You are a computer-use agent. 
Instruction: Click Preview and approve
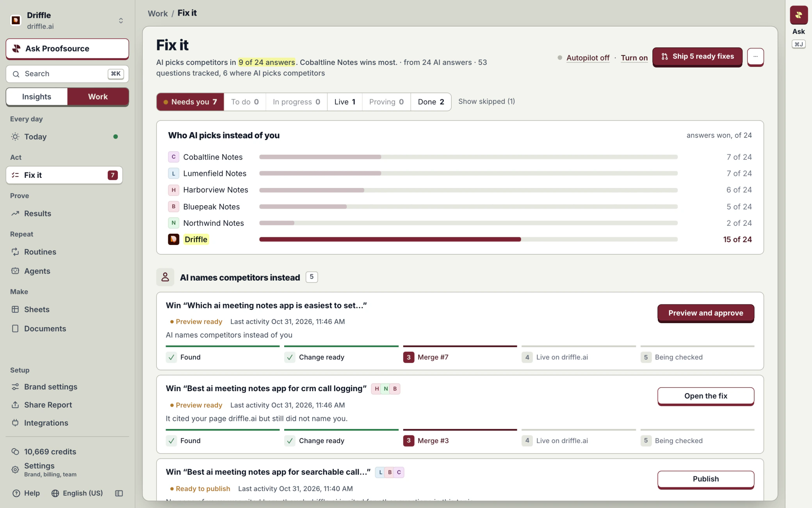click(705, 313)
